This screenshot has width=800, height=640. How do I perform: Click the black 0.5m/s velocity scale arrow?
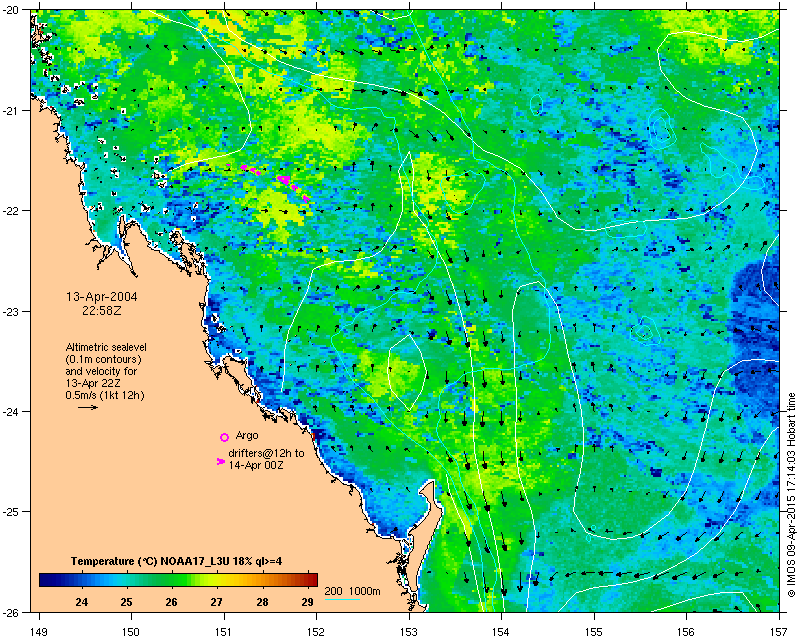click(88, 407)
